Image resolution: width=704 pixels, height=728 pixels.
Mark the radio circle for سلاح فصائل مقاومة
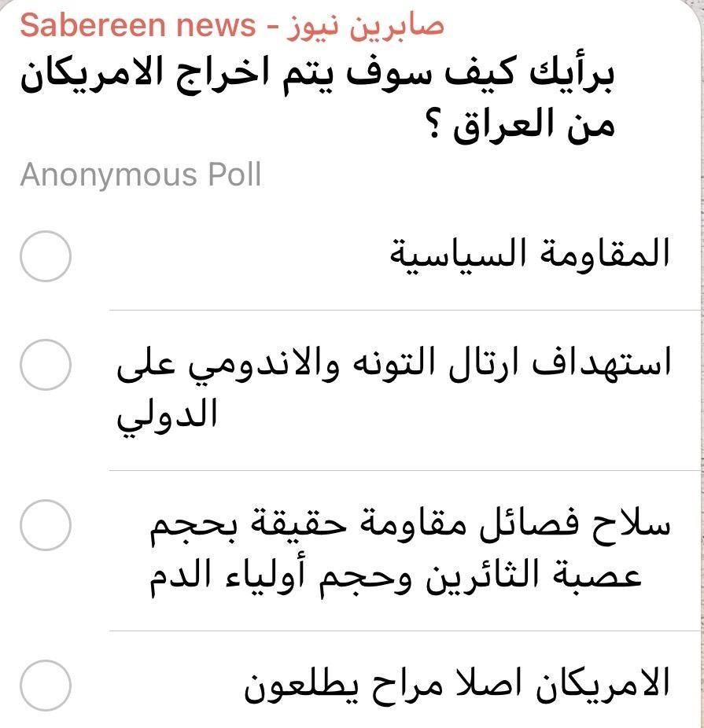(45, 526)
